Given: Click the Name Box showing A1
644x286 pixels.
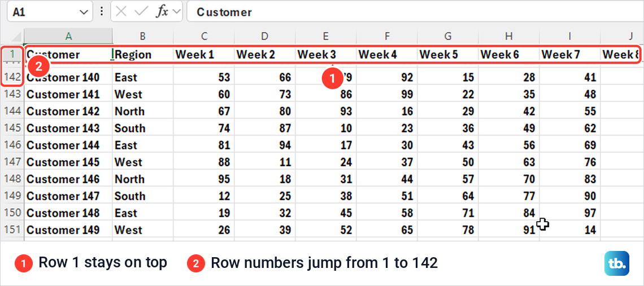Looking at the screenshot, I should coord(49,11).
